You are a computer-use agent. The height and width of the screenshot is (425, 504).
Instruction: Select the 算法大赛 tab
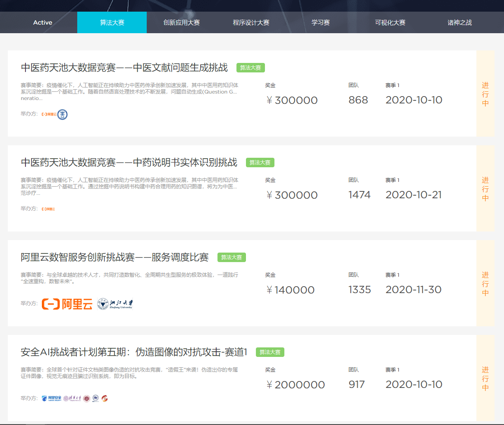(112, 22)
